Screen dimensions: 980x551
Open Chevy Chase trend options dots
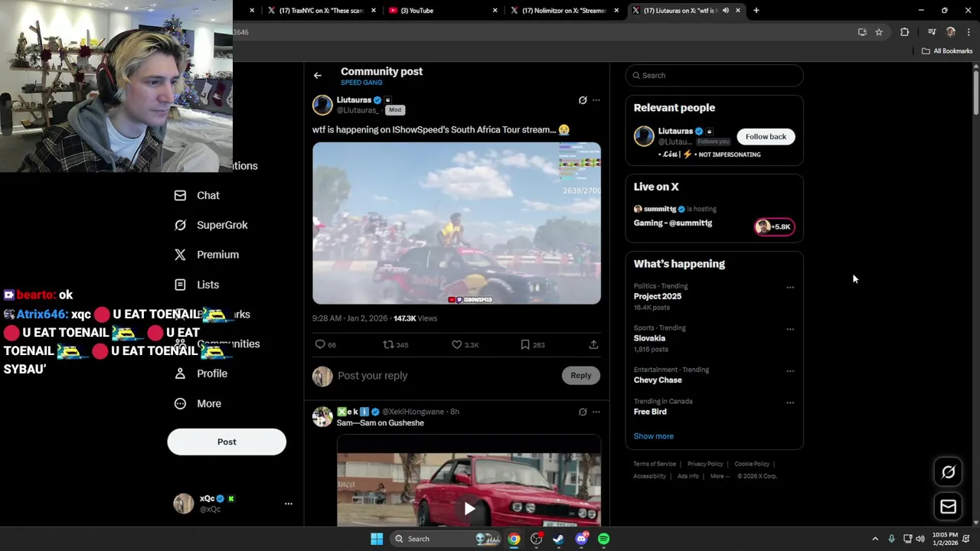(790, 371)
